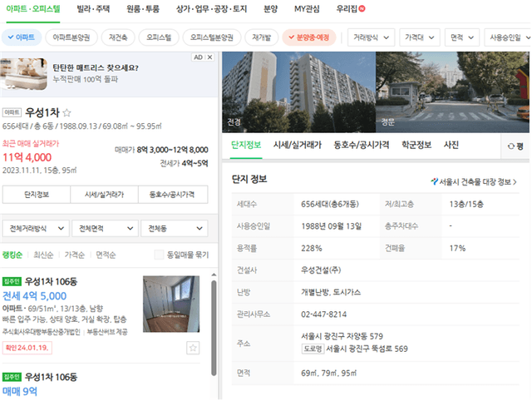Favorite 우성1차 with the star icon
532x401 pixels.
pos(66,112)
